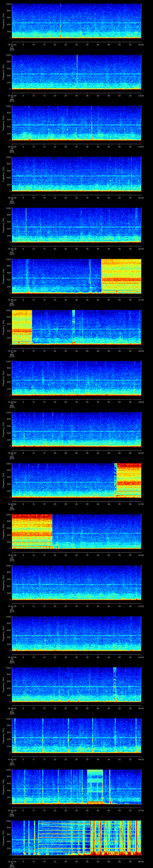
Task: Click the 16:33:00 start time label
Action: 12,147
